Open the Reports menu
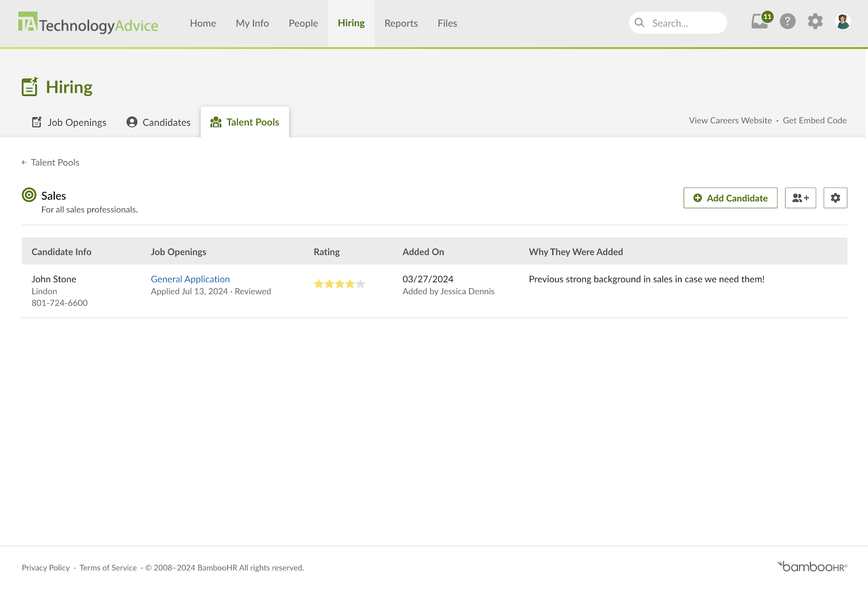Viewport: 868px width, 599px height. pyautogui.click(x=401, y=23)
